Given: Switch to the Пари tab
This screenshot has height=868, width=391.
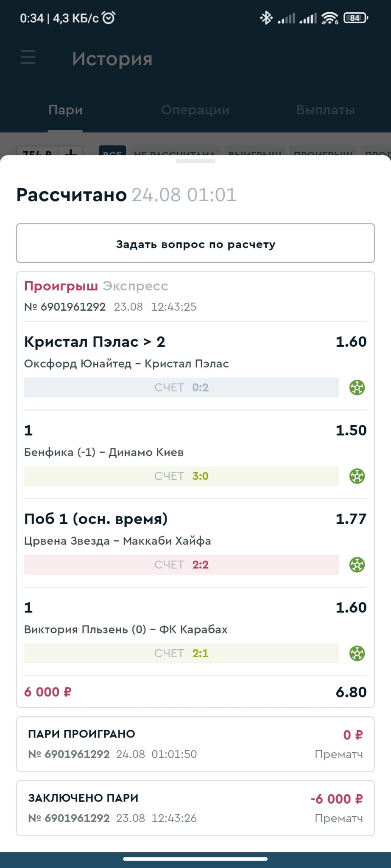Looking at the screenshot, I should tap(65, 110).
